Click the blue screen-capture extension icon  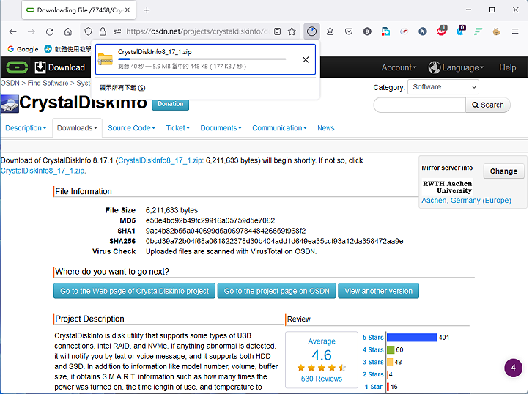385,31
